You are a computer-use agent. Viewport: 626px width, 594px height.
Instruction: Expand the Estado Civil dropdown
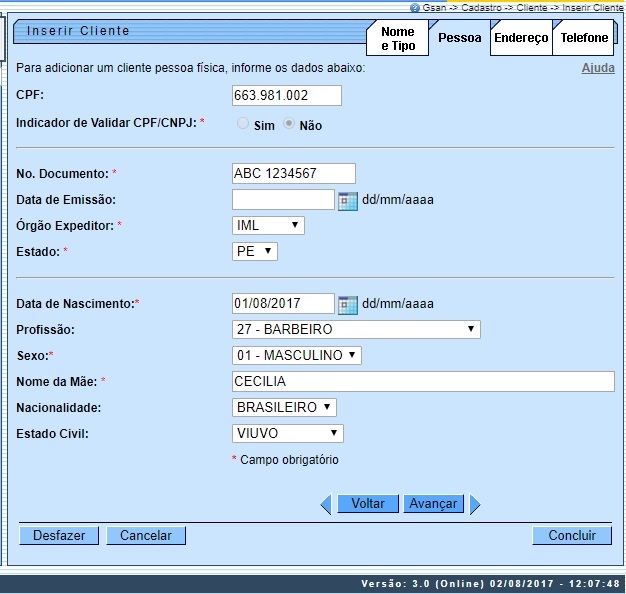pyautogui.click(x=287, y=434)
